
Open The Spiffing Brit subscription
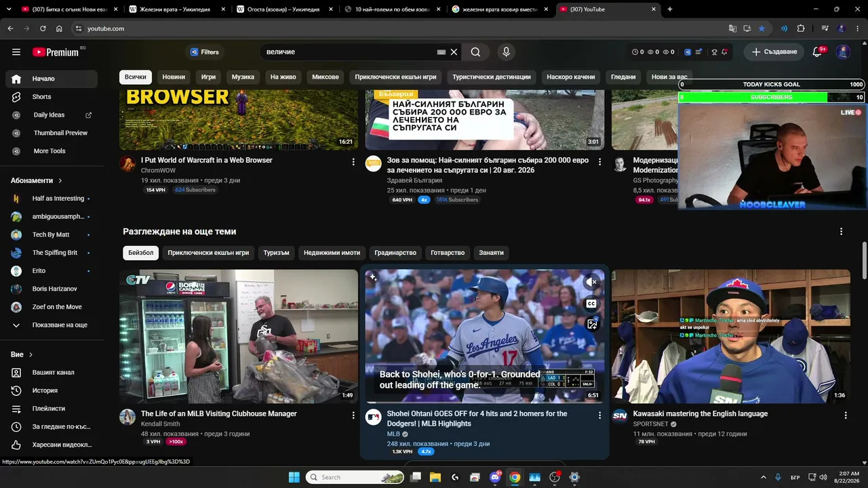(x=52, y=253)
